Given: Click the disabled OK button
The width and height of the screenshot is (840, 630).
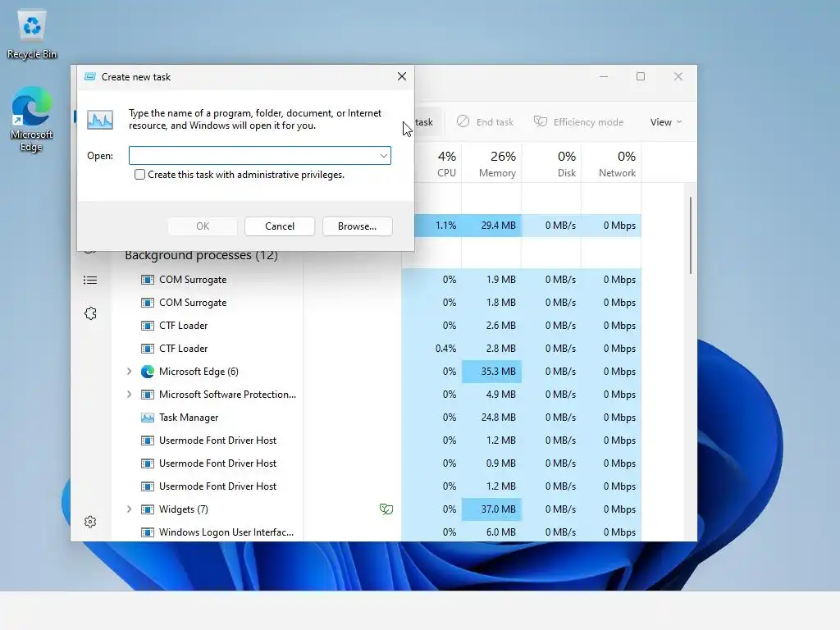Looking at the screenshot, I should (x=203, y=226).
